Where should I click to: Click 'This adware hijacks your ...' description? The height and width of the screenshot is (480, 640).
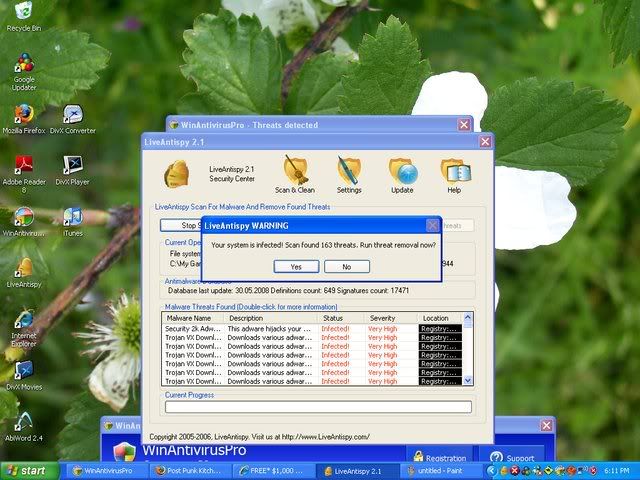click(269, 329)
